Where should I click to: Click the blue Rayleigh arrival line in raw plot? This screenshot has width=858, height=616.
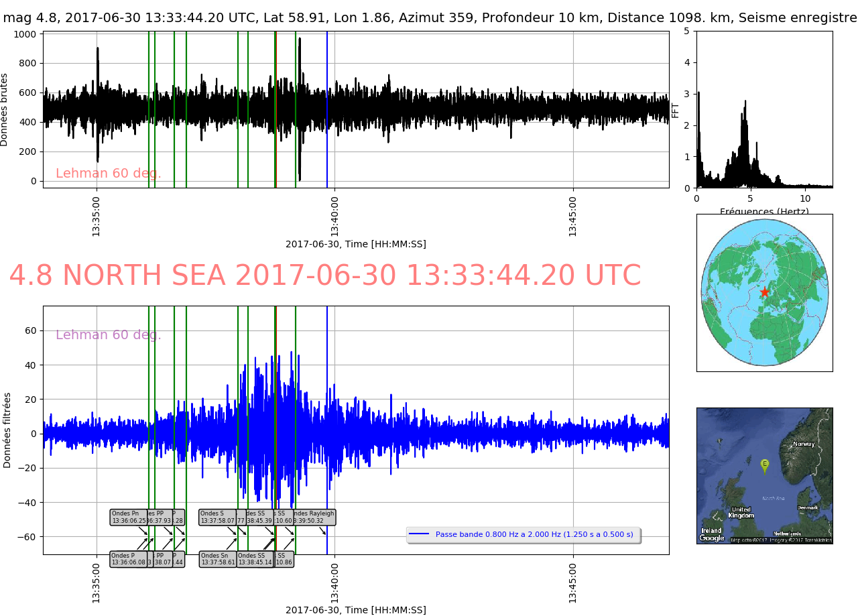327,107
